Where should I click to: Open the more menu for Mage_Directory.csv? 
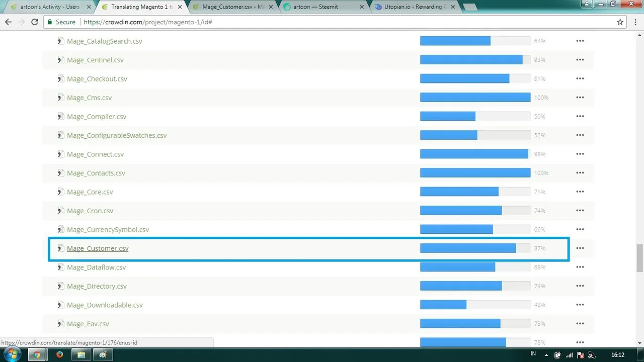pyautogui.click(x=580, y=286)
